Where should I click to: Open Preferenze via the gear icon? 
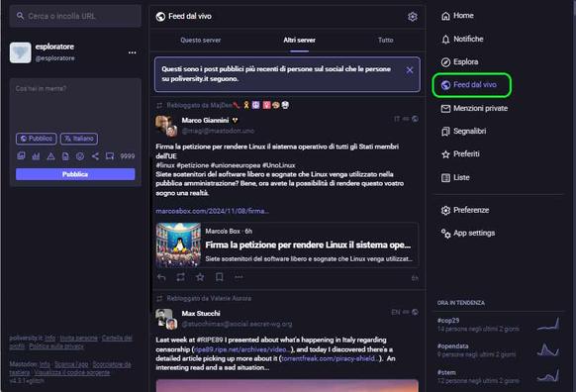tap(445, 211)
